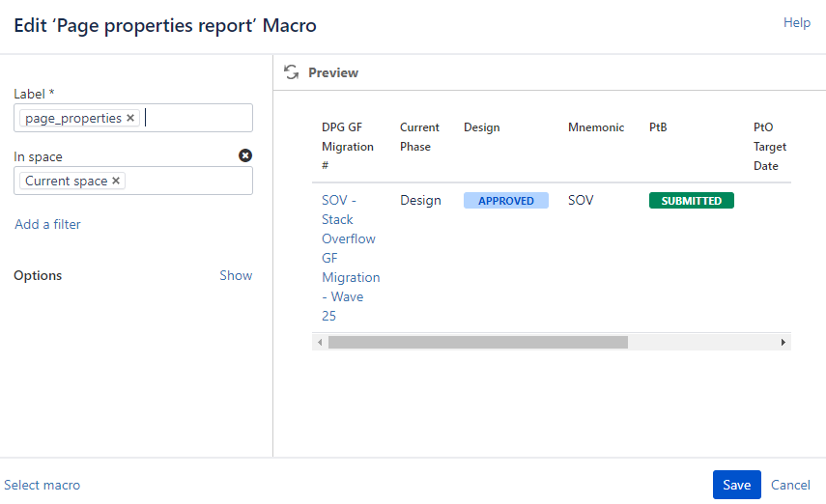Open the SOV - Stack Overflow GF Migration link
The height and width of the screenshot is (504, 826).
(x=351, y=258)
